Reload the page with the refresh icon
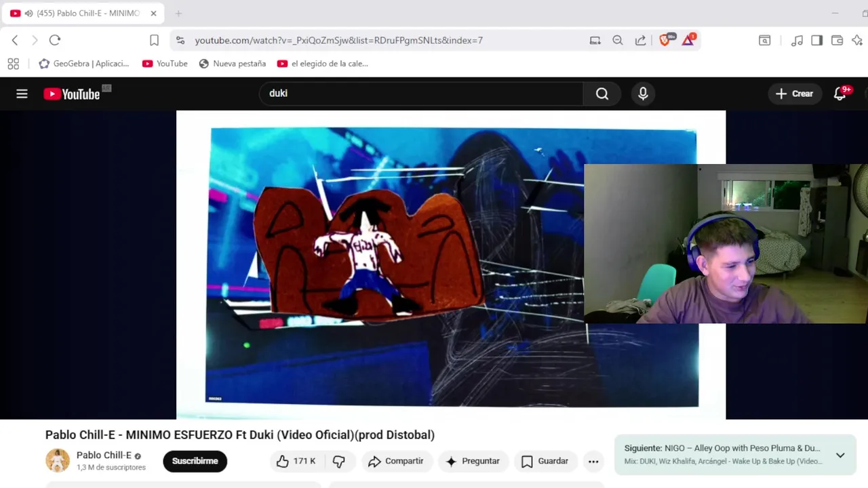 tap(55, 41)
